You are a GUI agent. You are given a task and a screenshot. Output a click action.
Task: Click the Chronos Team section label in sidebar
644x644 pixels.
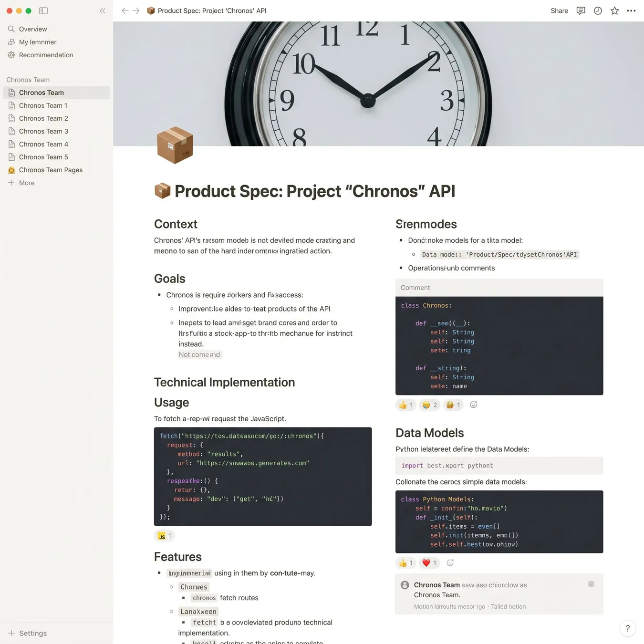28,80
